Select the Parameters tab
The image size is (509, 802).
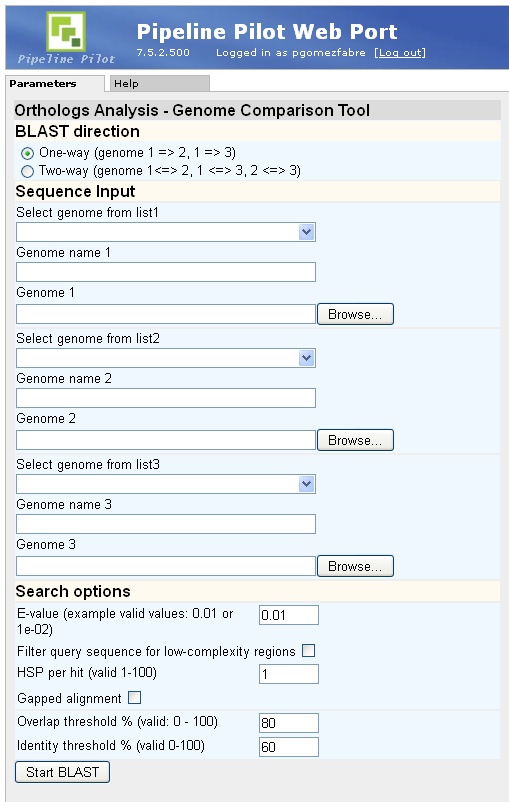click(54, 83)
